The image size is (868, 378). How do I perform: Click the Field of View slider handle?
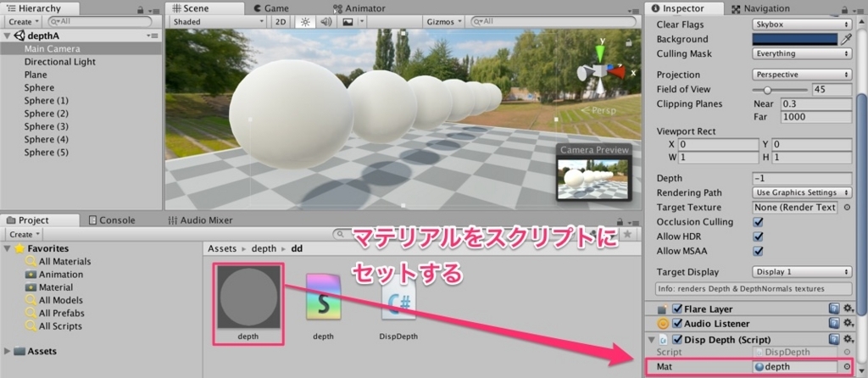(x=767, y=90)
